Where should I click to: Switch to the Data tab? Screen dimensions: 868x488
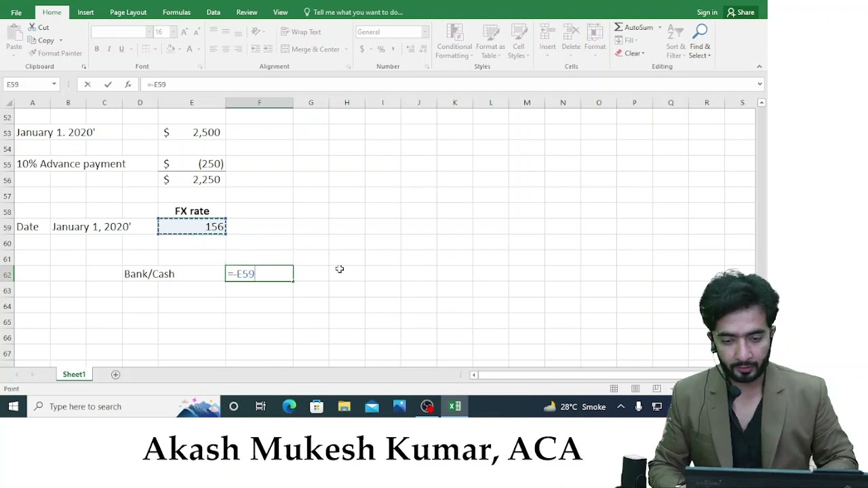[213, 12]
